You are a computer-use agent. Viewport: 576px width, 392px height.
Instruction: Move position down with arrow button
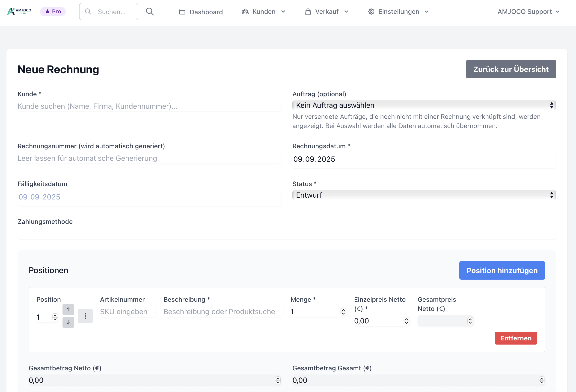[68, 322]
